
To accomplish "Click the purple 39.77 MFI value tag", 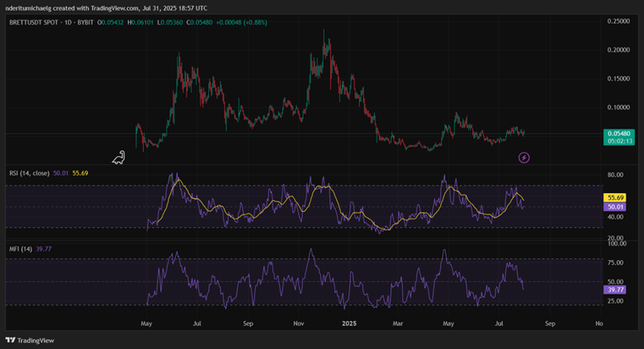I will [614, 290].
